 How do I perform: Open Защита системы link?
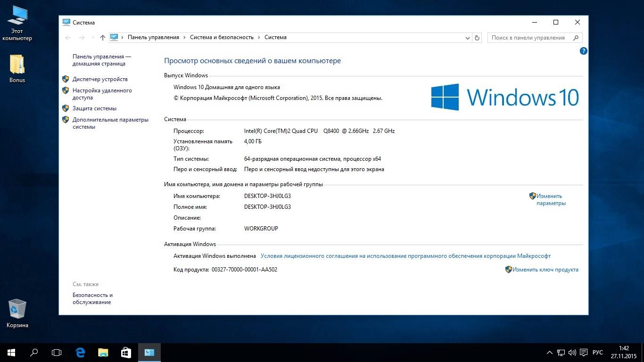[x=94, y=108]
